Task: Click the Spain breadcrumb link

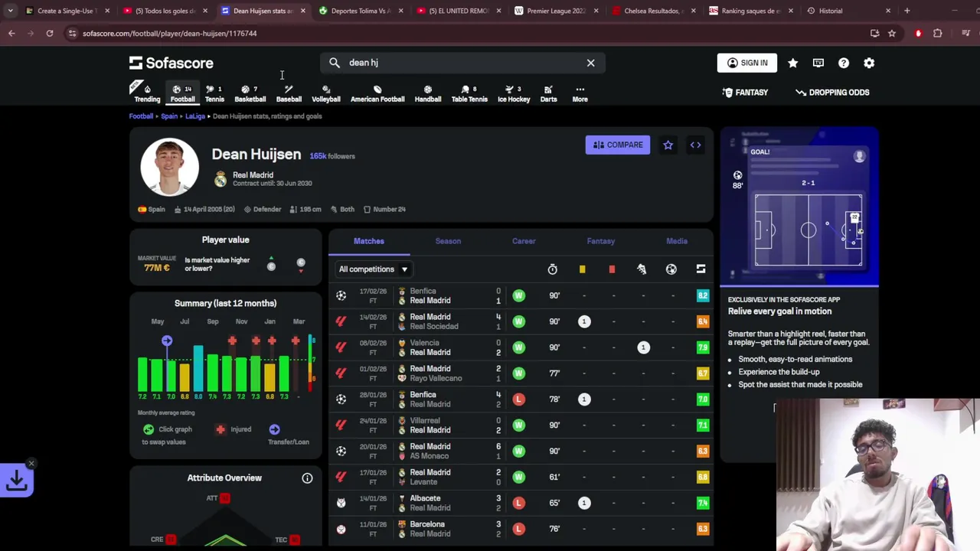Action: point(169,116)
